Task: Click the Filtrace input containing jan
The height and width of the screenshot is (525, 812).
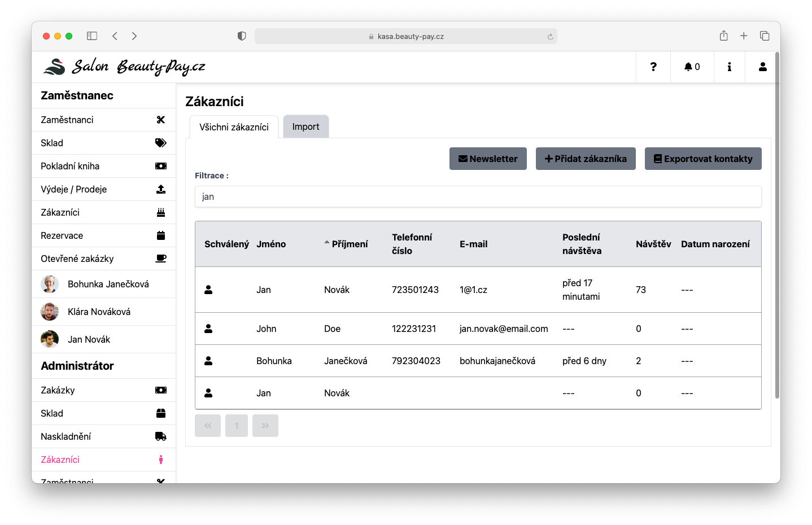Action: (478, 196)
